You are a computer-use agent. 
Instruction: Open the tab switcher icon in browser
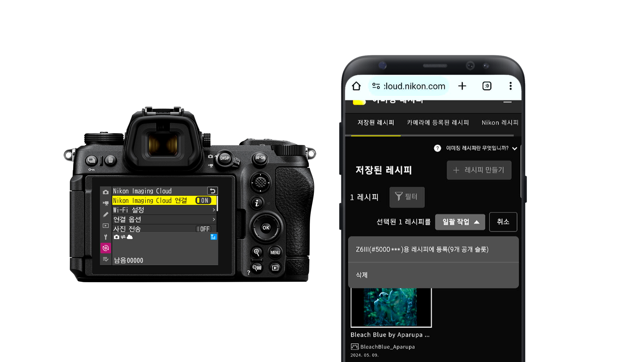click(487, 86)
